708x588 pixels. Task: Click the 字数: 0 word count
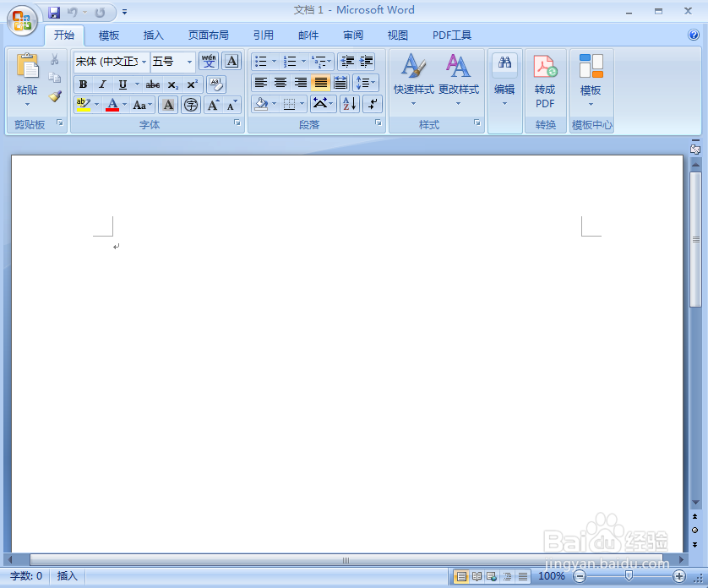coord(26,576)
